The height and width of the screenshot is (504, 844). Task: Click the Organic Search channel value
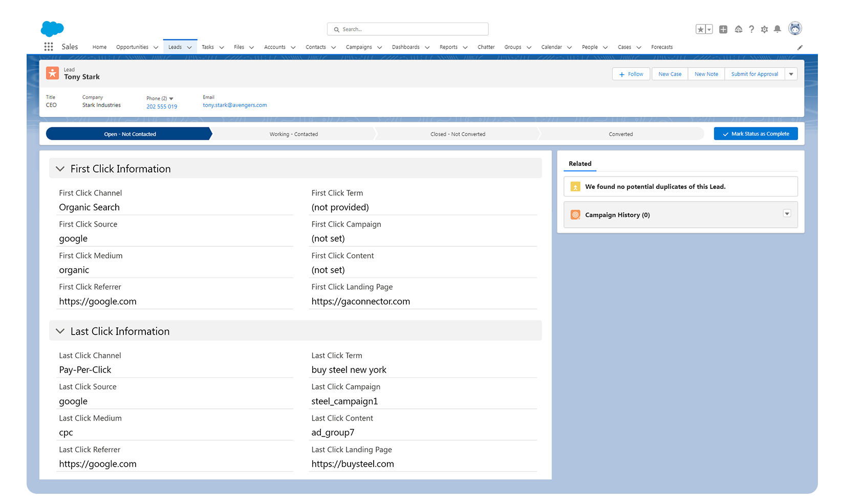[x=90, y=207]
